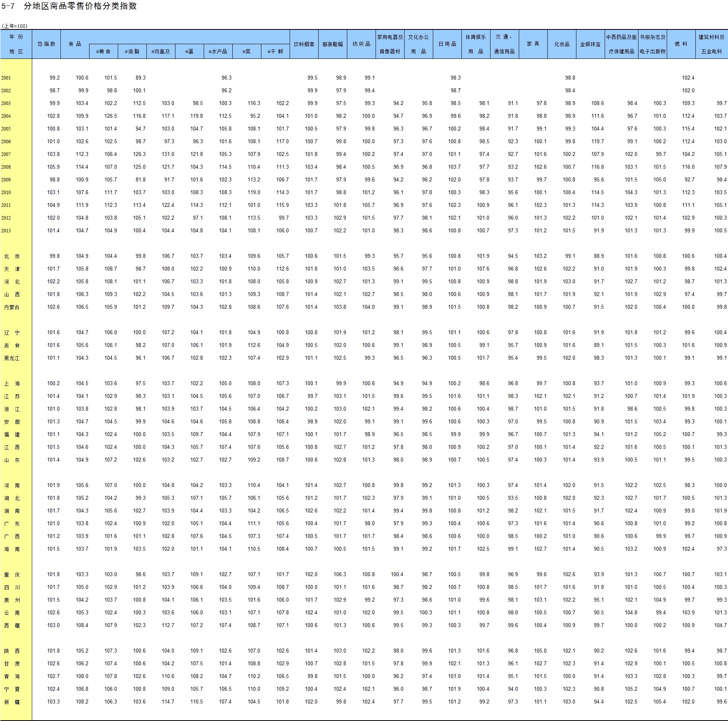
Task: Select the 山东 row label
Action: [12, 460]
